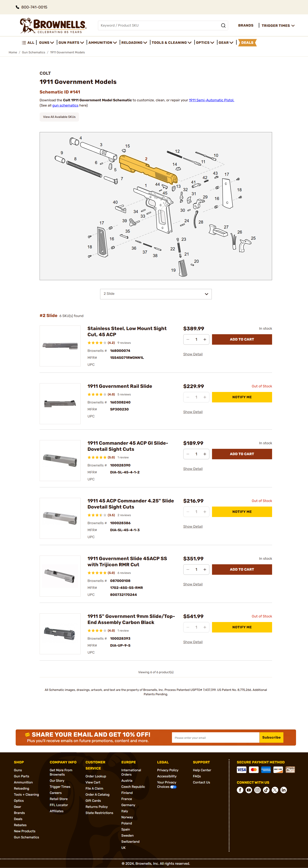Click the Gun Schematics breadcrumb link
This screenshot has height=868, width=308.
[33, 53]
